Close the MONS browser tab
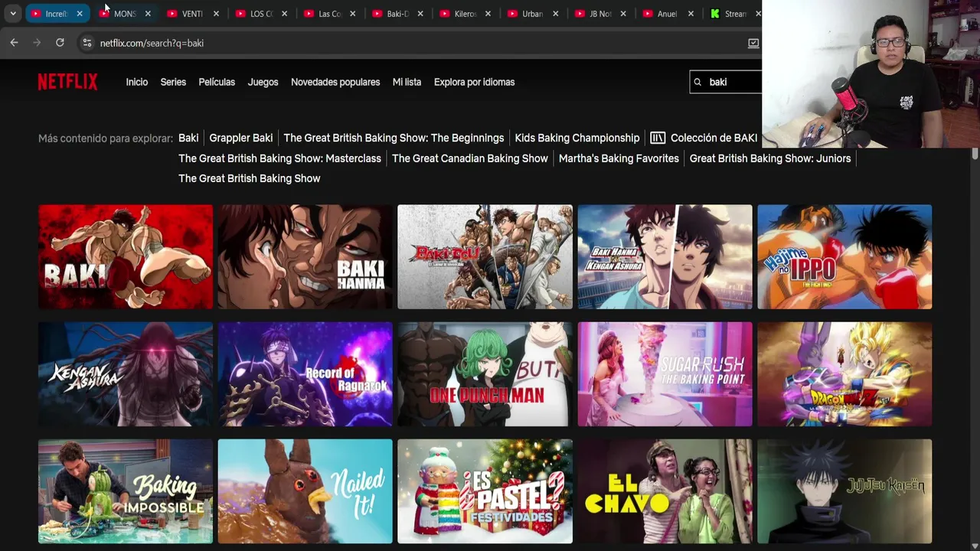Screen dimensions: 980x551 (x=148, y=14)
